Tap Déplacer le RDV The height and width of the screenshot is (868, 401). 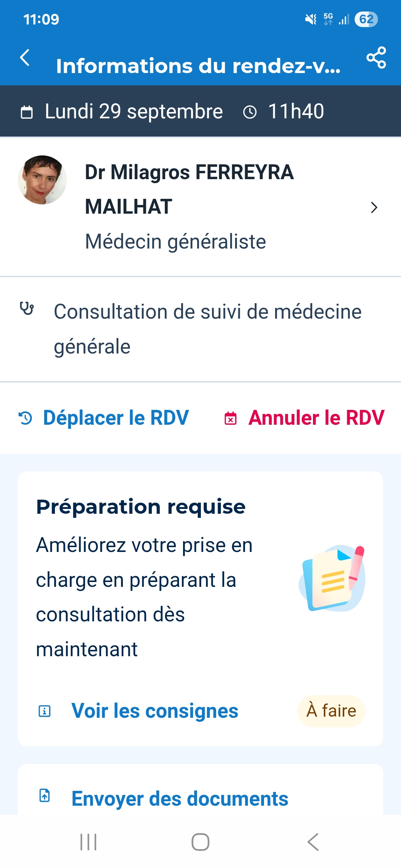click(116, 418)
